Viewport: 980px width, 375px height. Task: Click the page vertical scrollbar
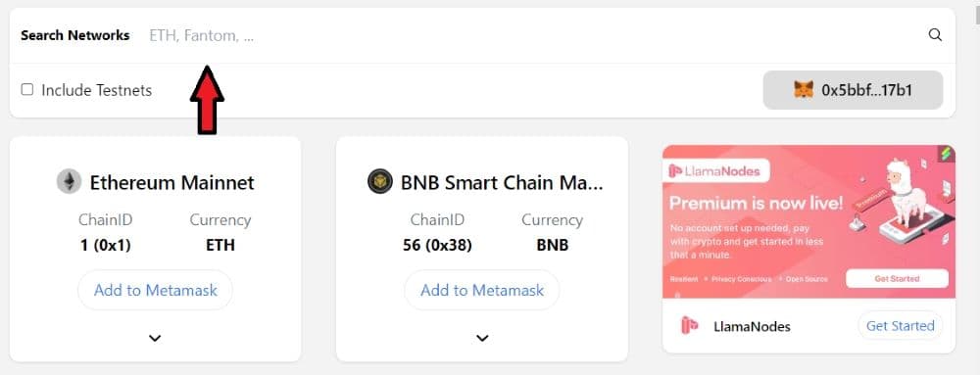pos(976,187)
